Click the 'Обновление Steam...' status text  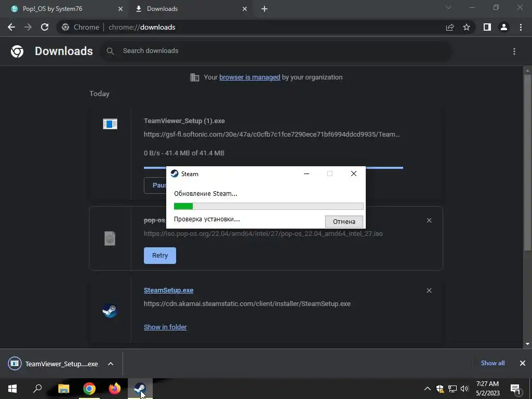tap(206, 194)
